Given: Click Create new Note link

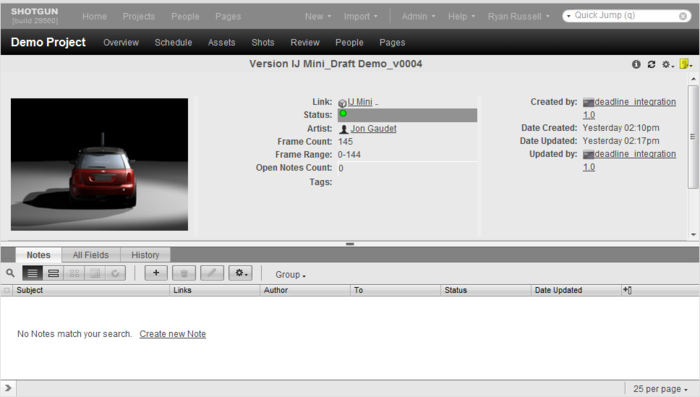Looking at the screenshot, I should (172, 334).
